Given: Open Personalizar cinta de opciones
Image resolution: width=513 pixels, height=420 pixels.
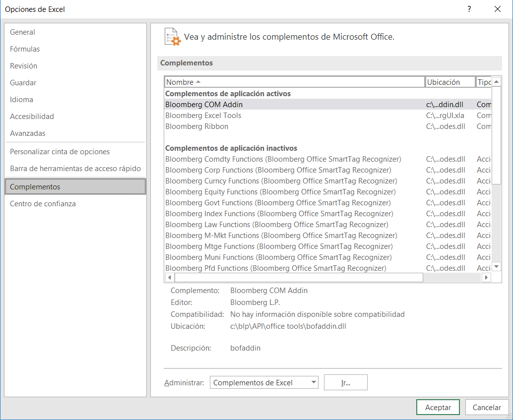Looking at the screenshot, I should [75, 152].
